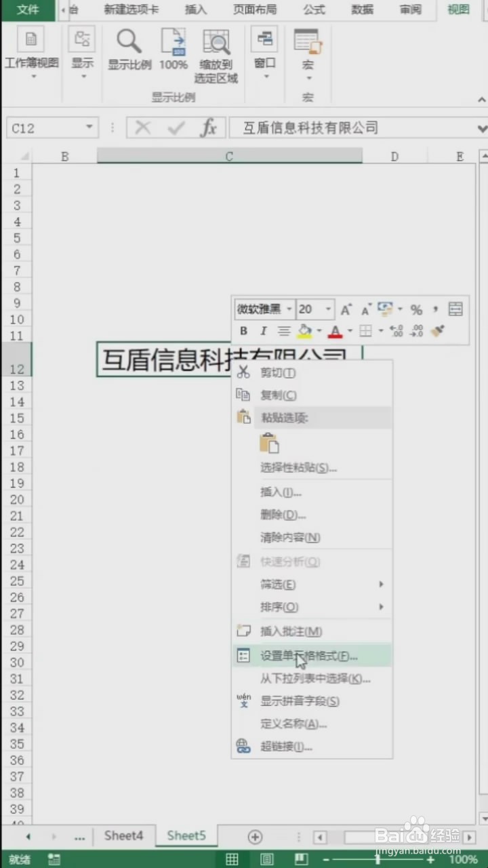Increase decimal places in mini toolbar
488x868 pixels.
point(397,331)
